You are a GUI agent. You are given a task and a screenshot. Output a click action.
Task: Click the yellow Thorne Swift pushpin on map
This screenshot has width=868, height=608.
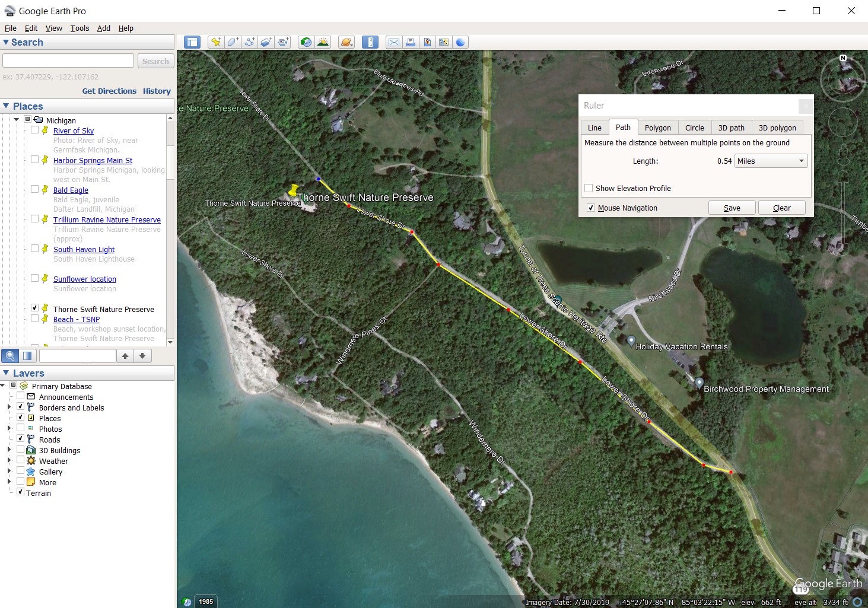coord(292,190)
